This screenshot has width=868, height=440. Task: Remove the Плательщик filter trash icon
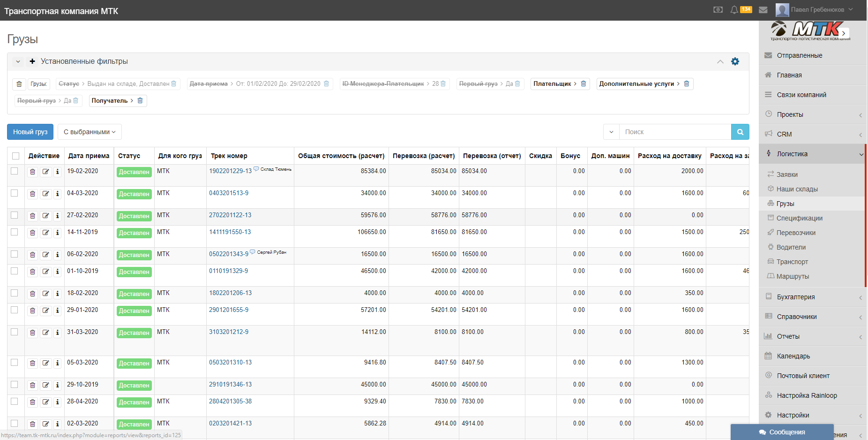click(x=584, y=83)
